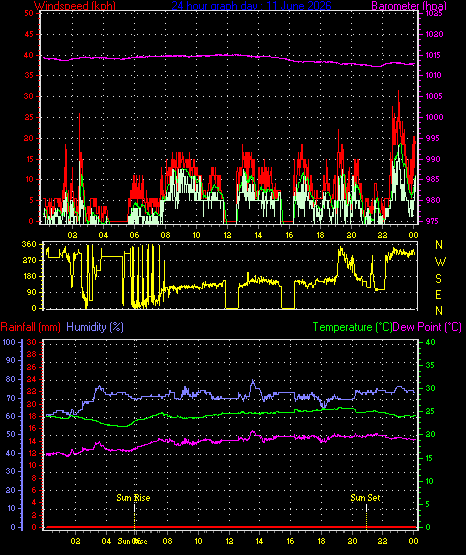Viewport: 466px width, 555px height.
Task: Click the 360 value on the wind direction axis
Action: [29, 244]
